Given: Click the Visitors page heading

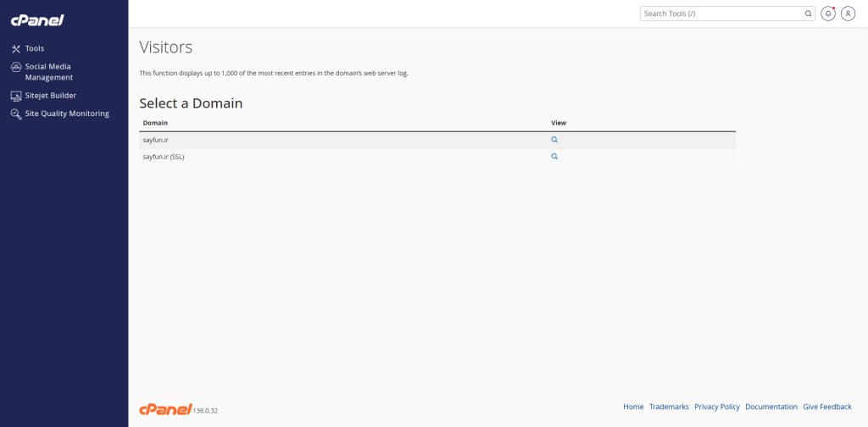Looking at the screenshot, I should tap(166, 47).
